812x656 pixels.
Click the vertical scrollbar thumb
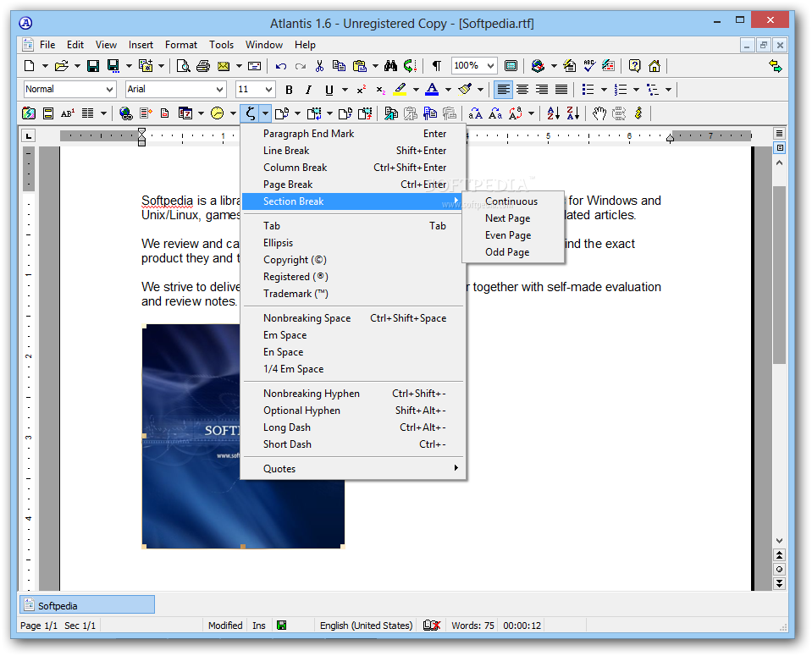(779, 274)
